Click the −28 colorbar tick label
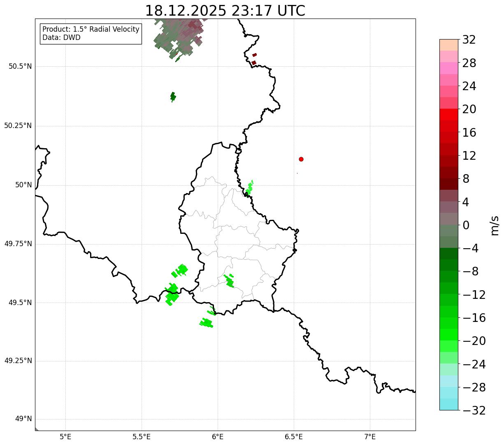This screenshot has width=504, height=445. (x=474, y=387)
